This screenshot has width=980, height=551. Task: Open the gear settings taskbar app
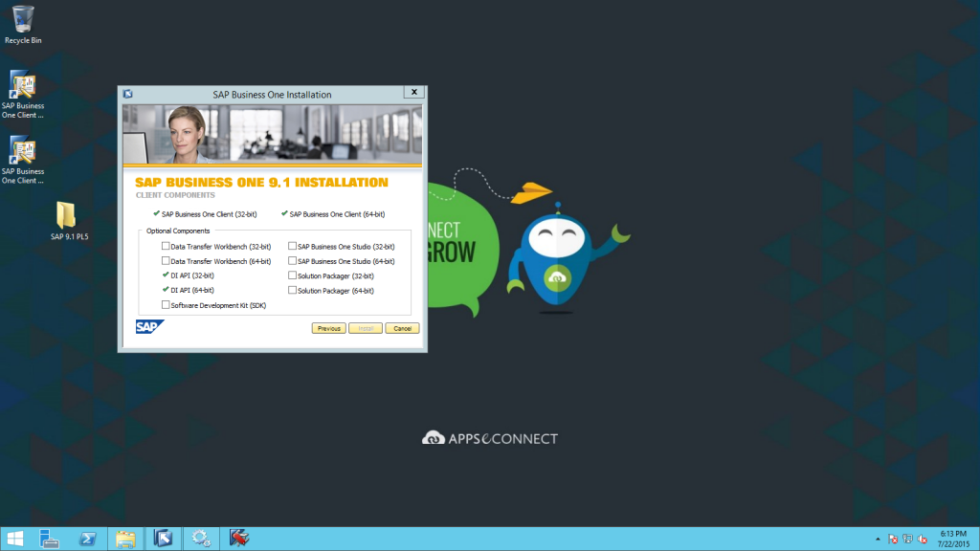201,539
